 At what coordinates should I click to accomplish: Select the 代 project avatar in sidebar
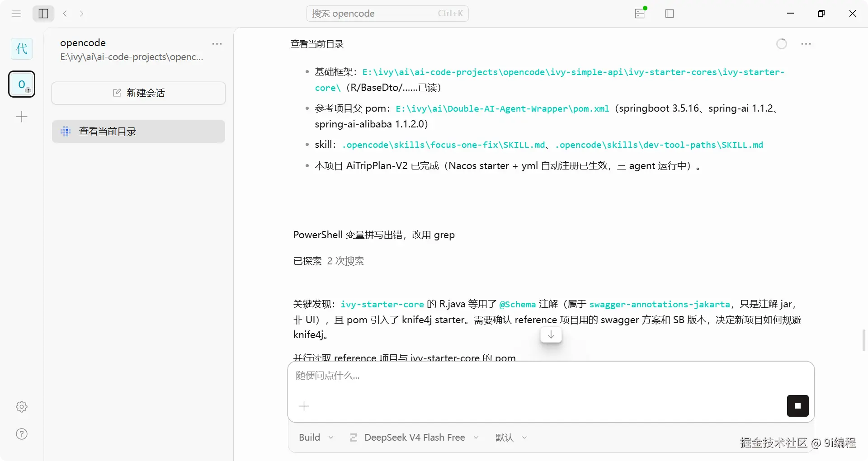22,49
